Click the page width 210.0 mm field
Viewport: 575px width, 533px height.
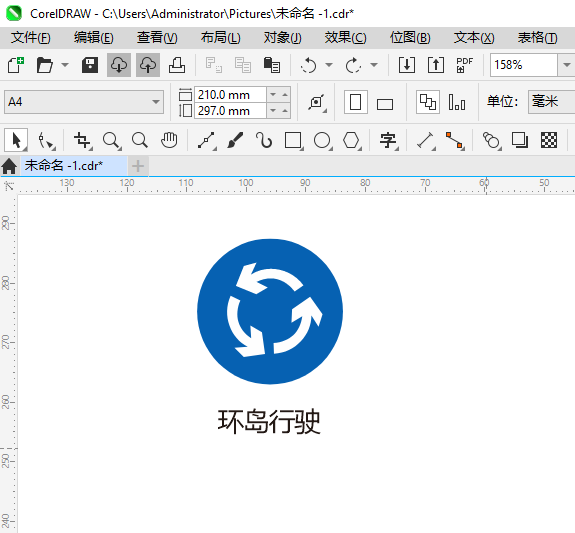point(230,95)
